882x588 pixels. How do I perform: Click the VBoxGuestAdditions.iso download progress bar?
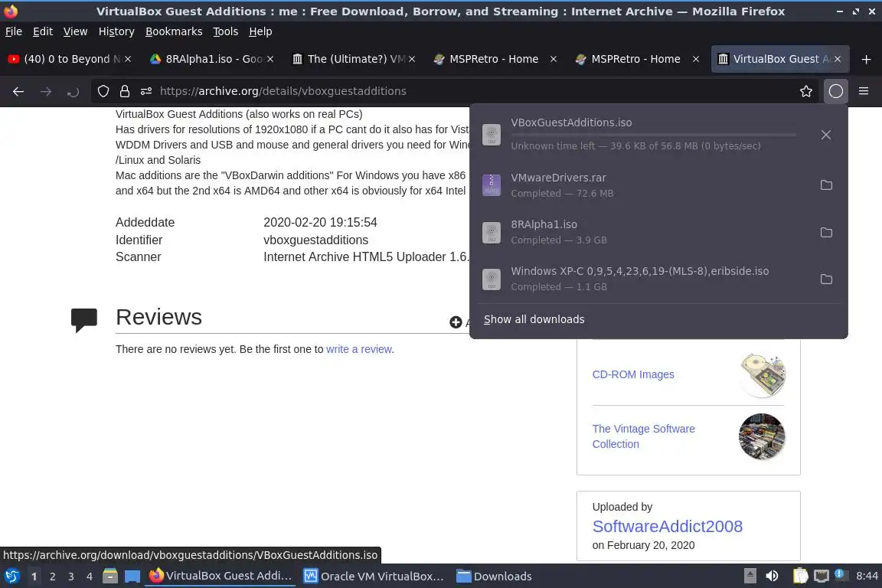click(x=653, y=135)
